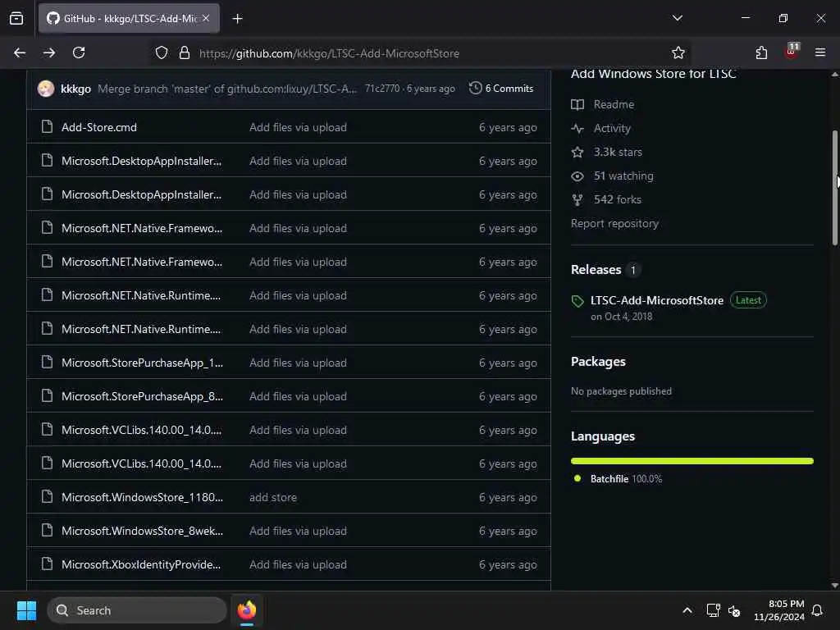Open the tracking protection shield icon
The width and height of the screenshot is (840, 630).
162,52
